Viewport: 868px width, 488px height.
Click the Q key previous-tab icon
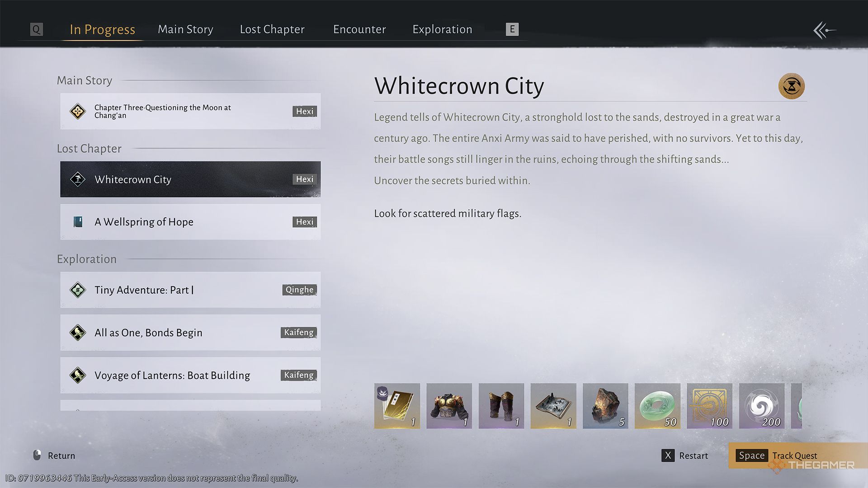[37, 29]
